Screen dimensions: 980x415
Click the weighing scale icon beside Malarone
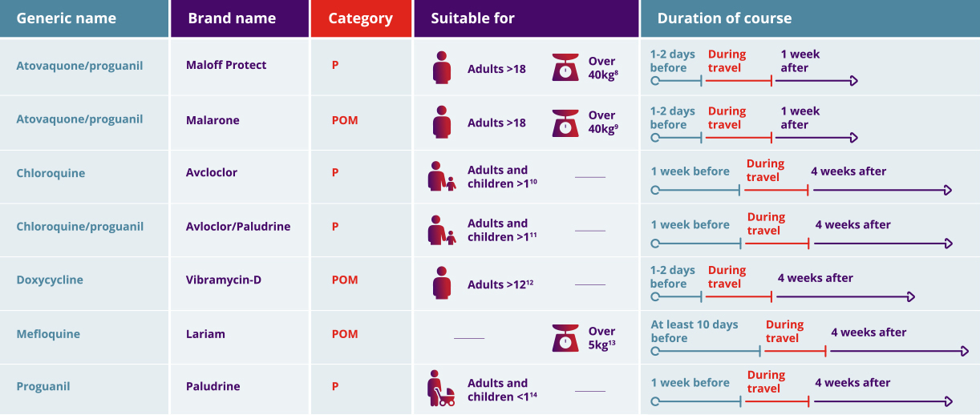565,123
